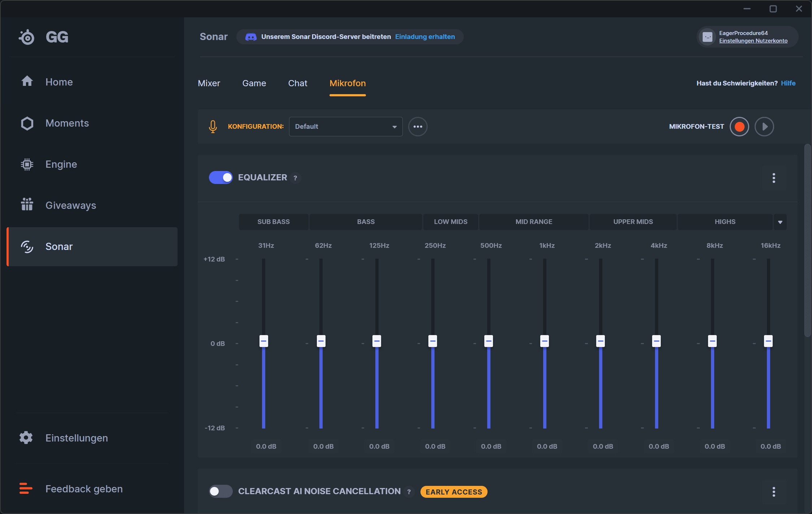
Task: Open the Konfiguration Default dropdown
Action: [346, 127]
